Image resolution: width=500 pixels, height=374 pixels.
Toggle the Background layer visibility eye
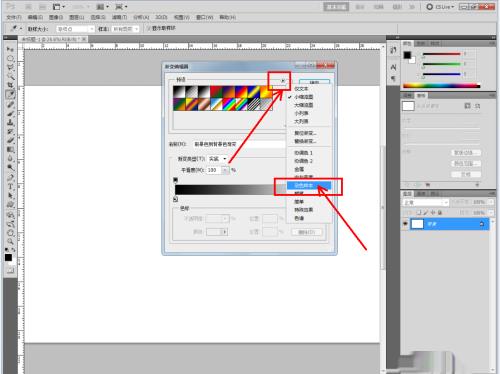click(405, 224)
